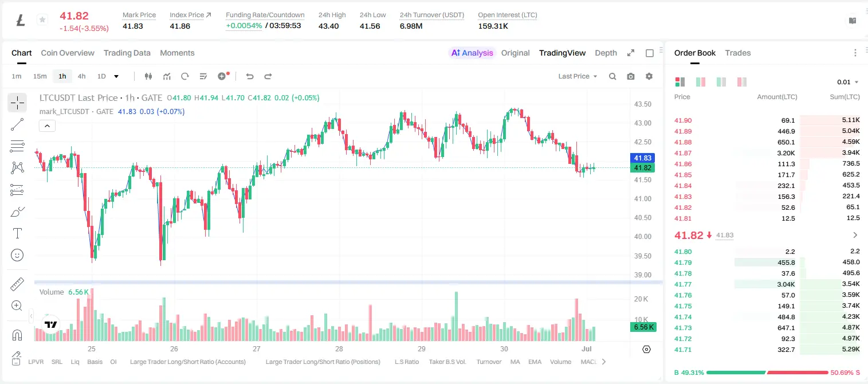
Task: Take a chart snapshot with camera icon
Action: click(x=631, y=76)
